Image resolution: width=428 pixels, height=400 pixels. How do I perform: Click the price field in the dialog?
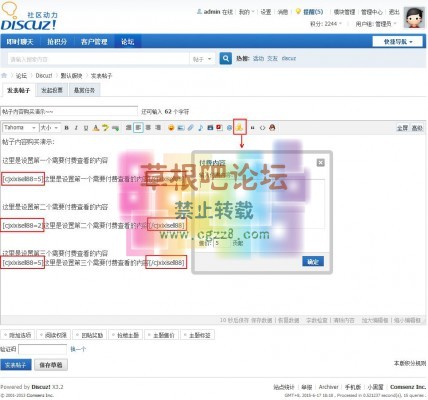click(x=222, y=243)
